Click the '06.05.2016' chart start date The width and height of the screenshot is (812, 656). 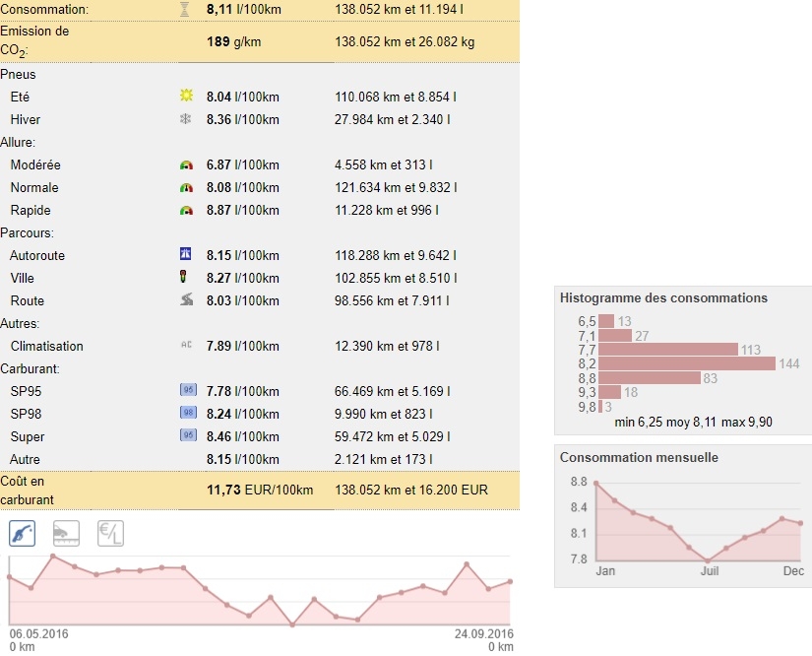click(38, 633)
